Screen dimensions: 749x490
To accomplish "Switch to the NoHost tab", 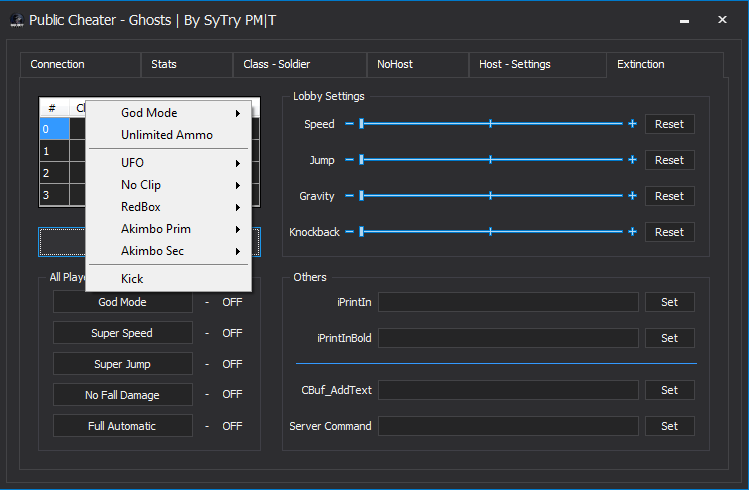I will 418,64.
